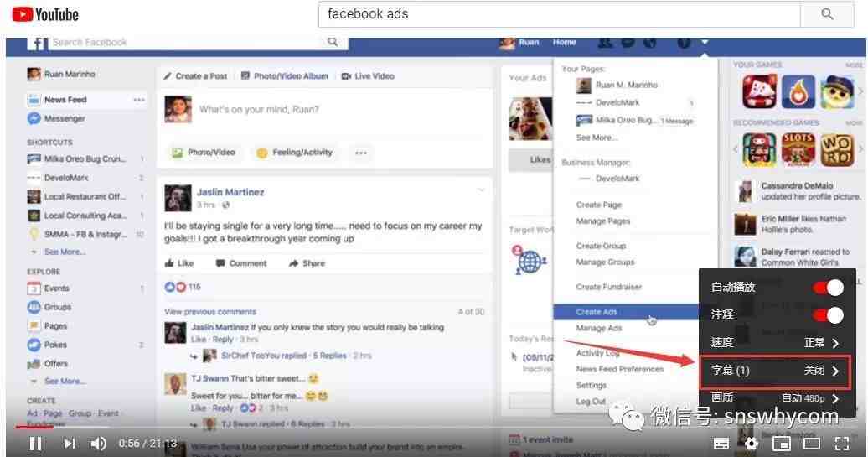
Task: Click the Photo/Video button in composer
Action: coord(203,153)
